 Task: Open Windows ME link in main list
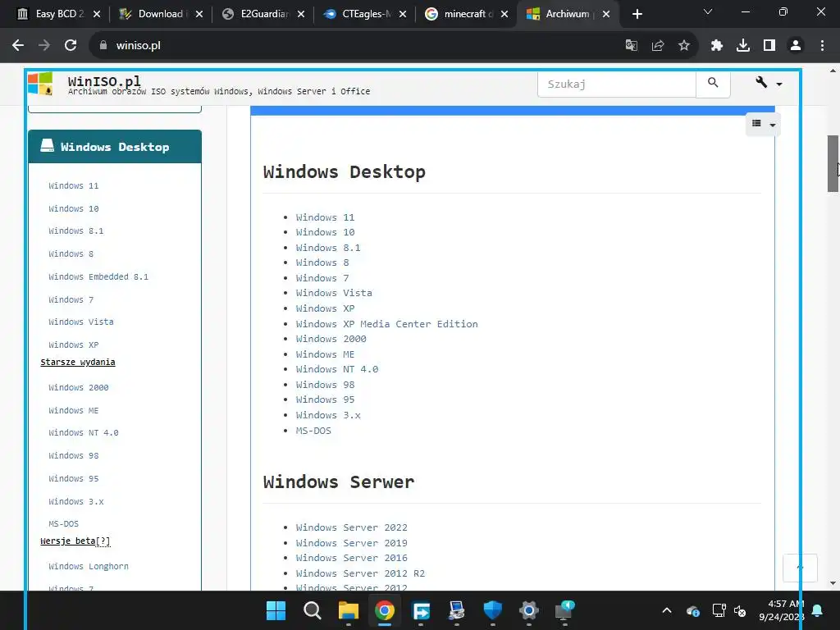(x=325, y=354)
